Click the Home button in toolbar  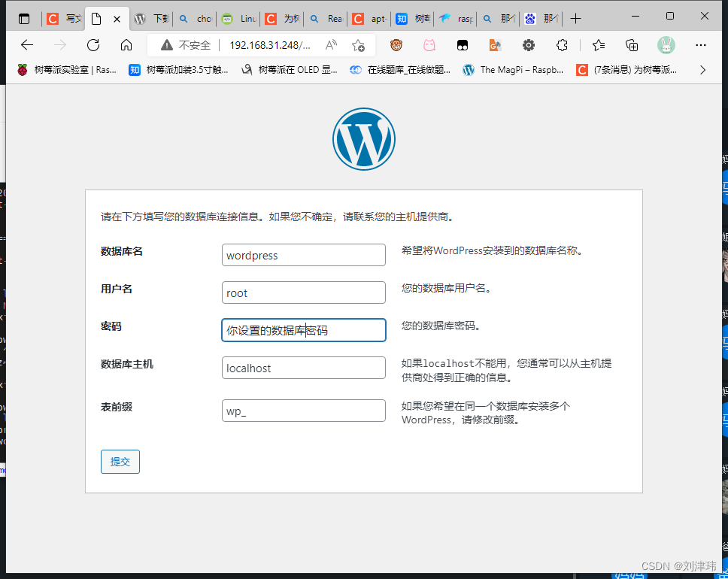pyautogui.click(x=126, y=45)
